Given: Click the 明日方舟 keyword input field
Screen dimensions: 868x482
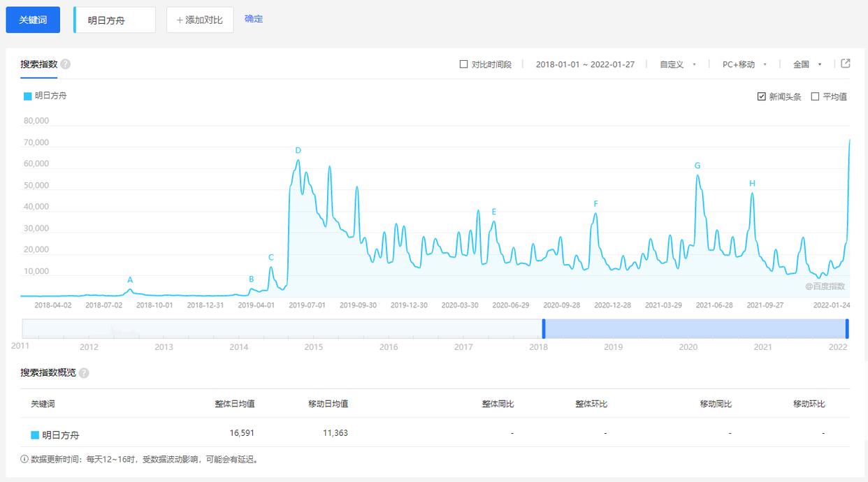Looking at the screenshot, I should pos(115,20).
